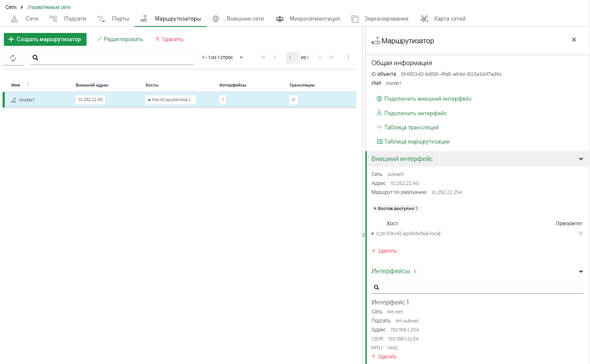Select the router1 row

click(180, 100)
